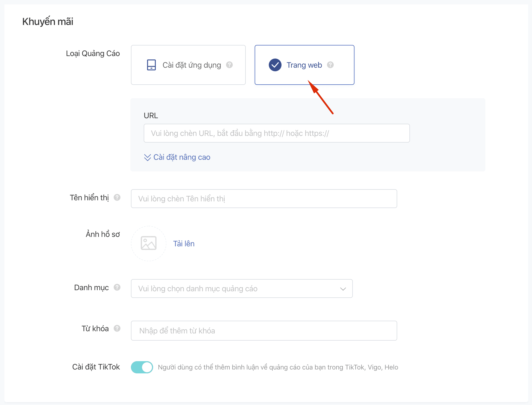This screenshot has width=532, height=405.
Task: Expand Cài đặt nâng cao settings
Action: pos(182,157)
